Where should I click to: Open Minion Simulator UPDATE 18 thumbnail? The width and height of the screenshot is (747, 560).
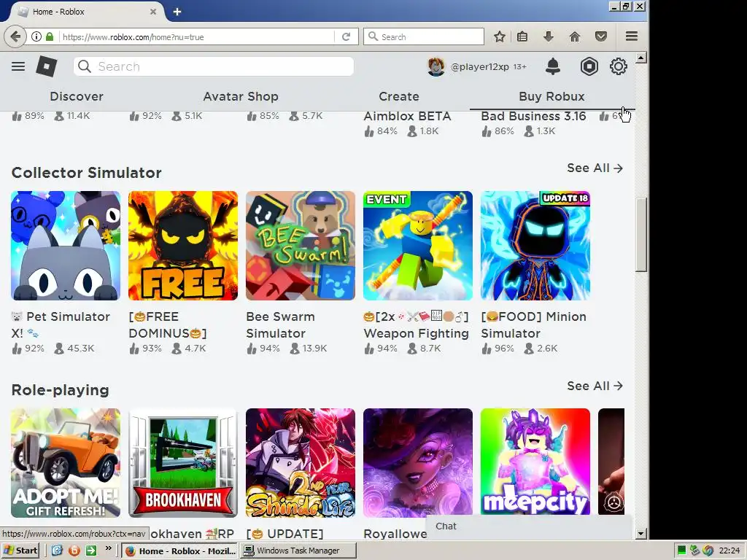pos(535,246)
